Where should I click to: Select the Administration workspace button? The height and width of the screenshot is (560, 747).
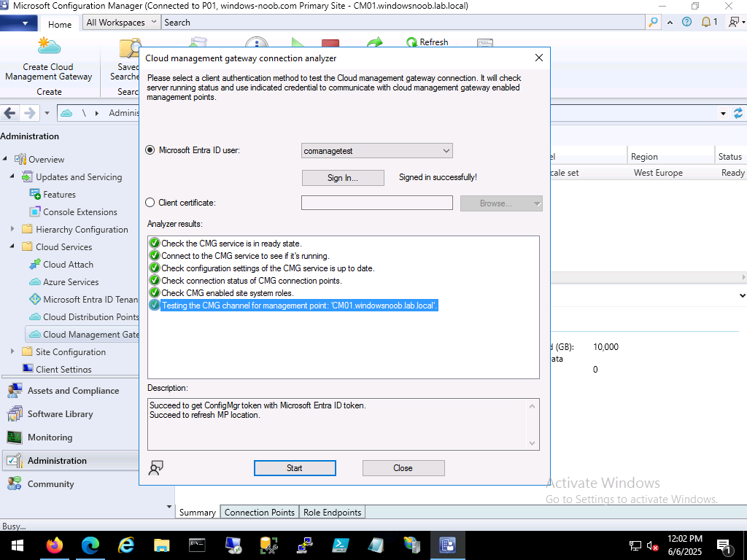pos(70,461)
